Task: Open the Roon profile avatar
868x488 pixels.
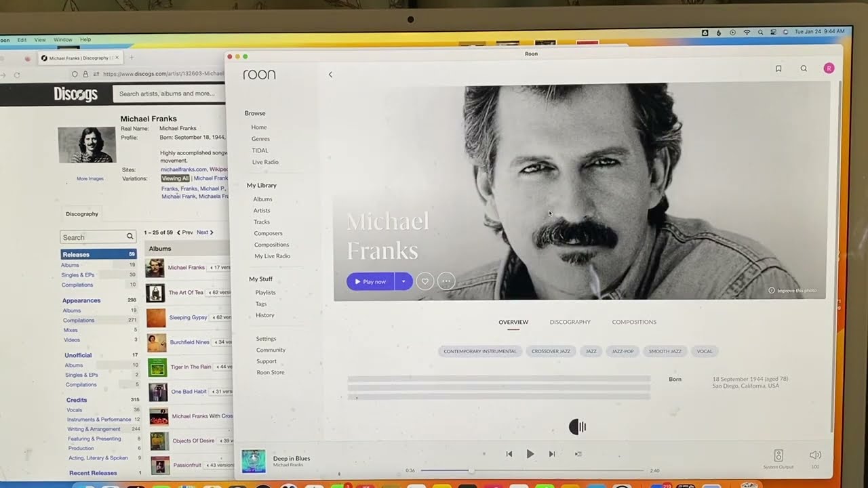Action: (x=829, y=68)
